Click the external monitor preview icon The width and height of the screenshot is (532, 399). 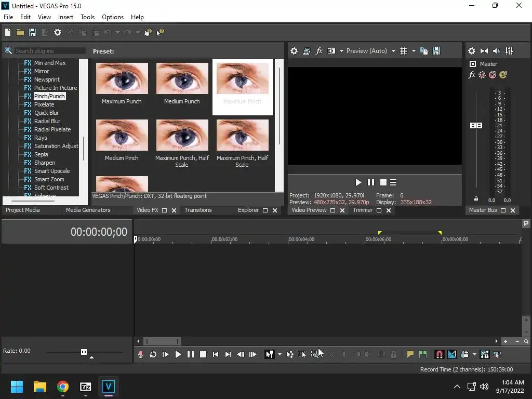click(307, 51)
